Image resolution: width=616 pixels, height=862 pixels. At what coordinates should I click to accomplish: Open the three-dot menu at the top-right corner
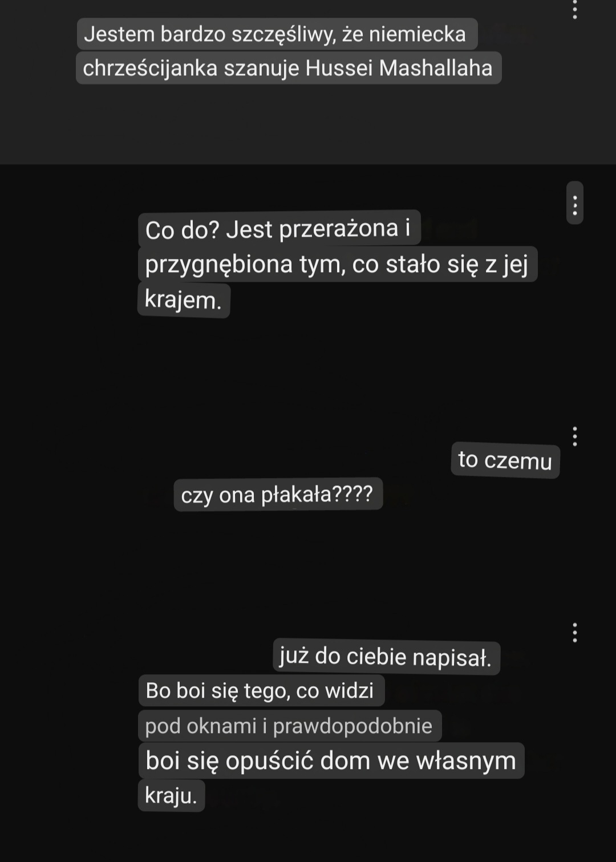coord(574,9)
